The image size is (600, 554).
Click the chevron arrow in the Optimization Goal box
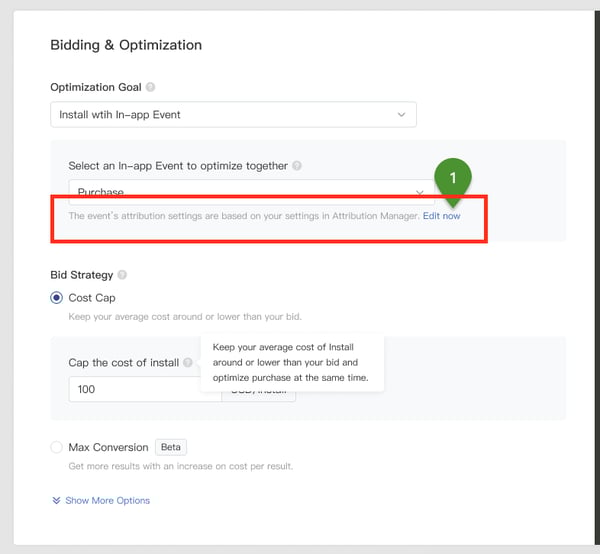[402, 115]
